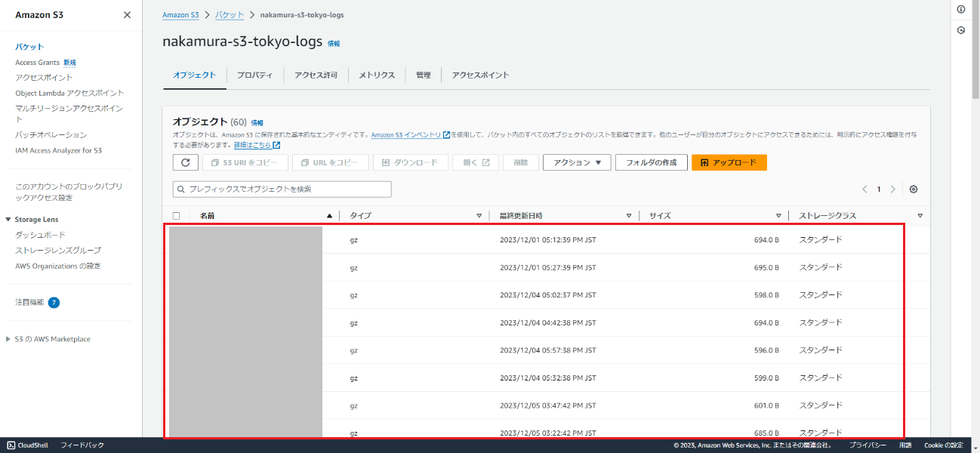Click size value 695.0 B

tap(766, 267)
